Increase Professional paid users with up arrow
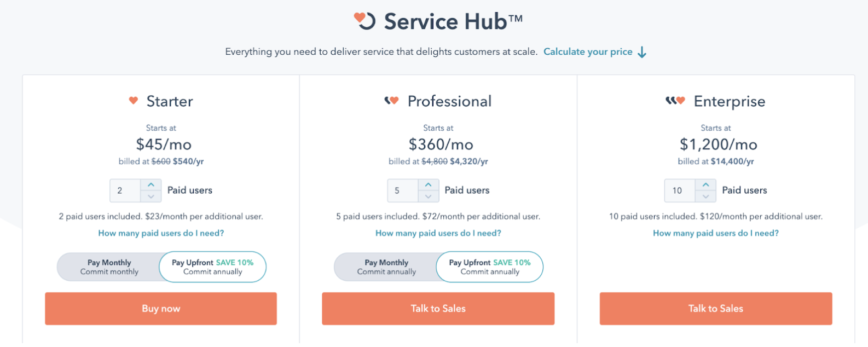This screenshot has height=347, width=868. pyautogui.click(x=428, y=185)
